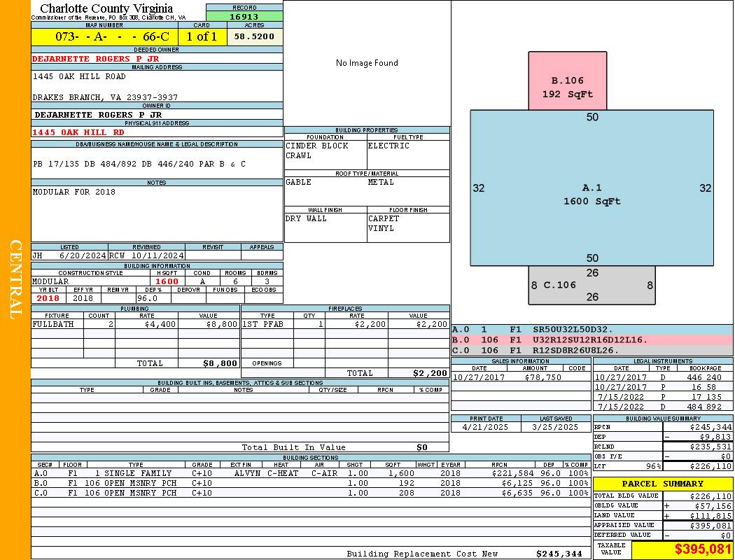Image resolution: width=735 pixels, height=560 pixels.
Task: Click Charlotte County Virginia title
Action: pyautogui.click(x=106, y=8)
